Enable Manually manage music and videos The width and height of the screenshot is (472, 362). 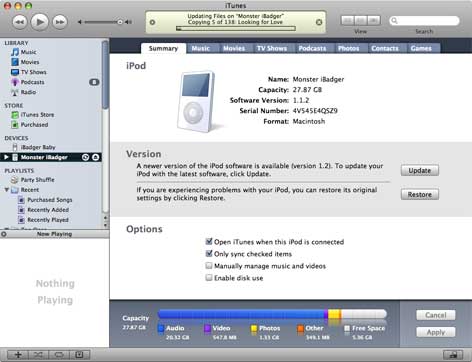[x=209, y=266]
